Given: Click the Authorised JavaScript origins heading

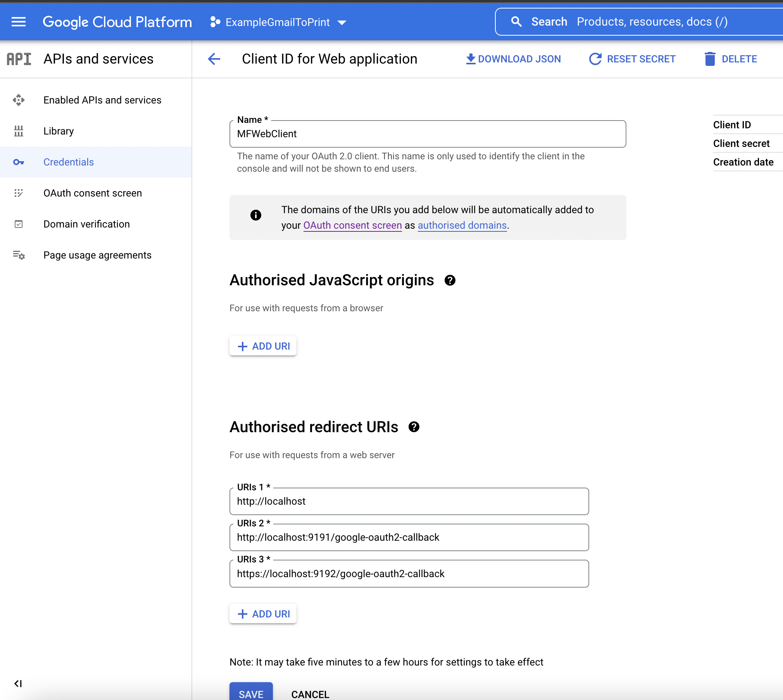Looking at the screenshot, I should click(332, 280).
